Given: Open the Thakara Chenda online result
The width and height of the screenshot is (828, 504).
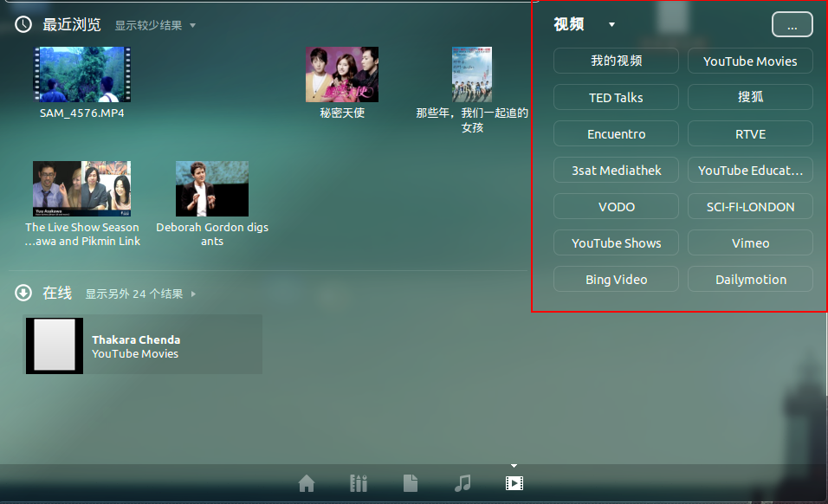Looking at the screenshot, I should 144,346.
